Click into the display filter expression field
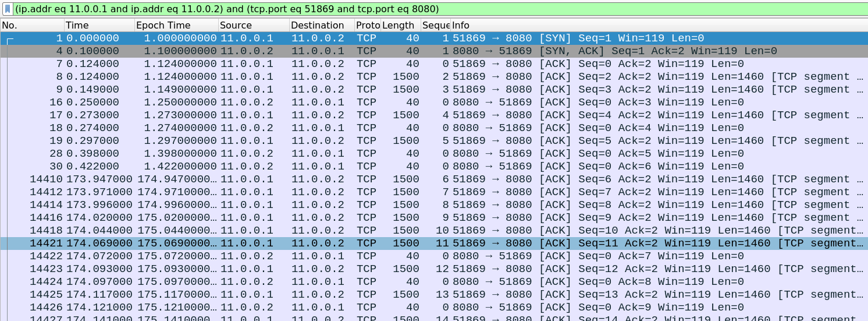The image size is (868, 321). 439,9
